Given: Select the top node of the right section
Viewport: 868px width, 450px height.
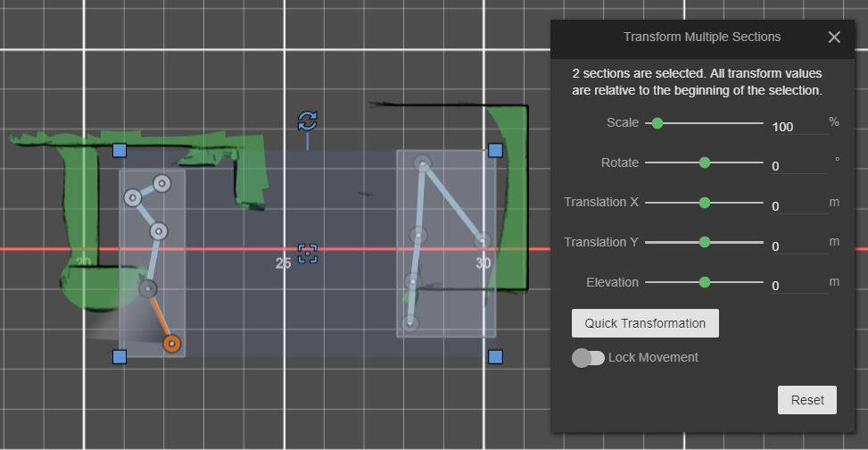Looking at the screenshot, I should click(x=422, y=162).
